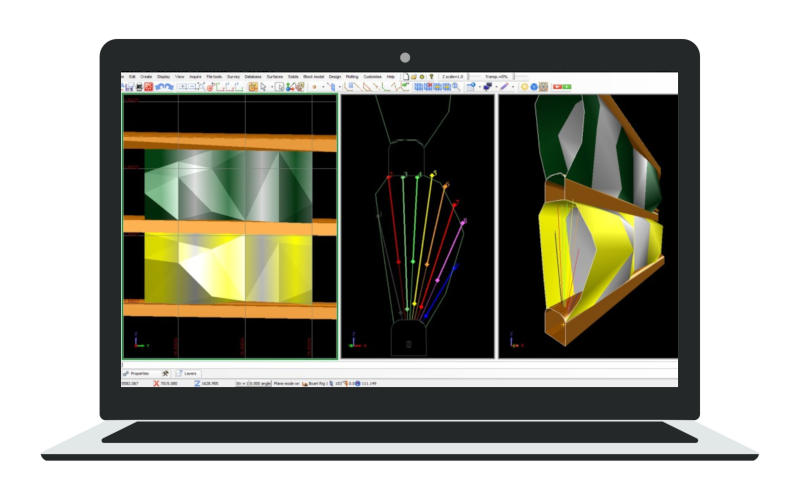800x500 pixels.
Task: Click the Zoom out minus icon
Action: point(192,86)
